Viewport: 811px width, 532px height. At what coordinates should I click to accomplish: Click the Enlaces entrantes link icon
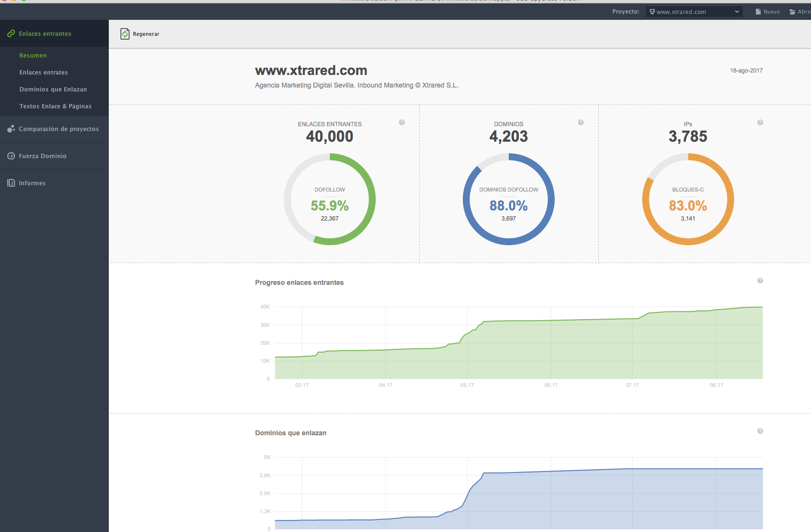coord(11,33)
